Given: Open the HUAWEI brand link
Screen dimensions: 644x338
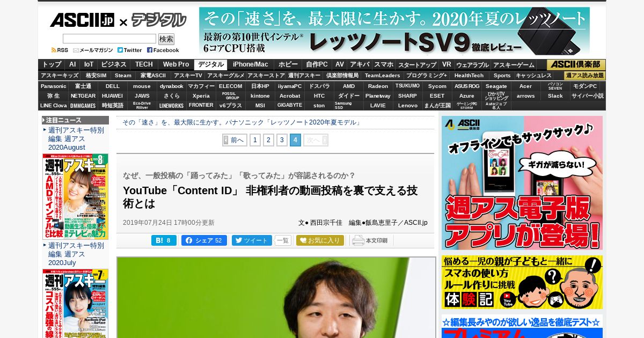Looking at the screenshot, I should (x=113, y=96).
